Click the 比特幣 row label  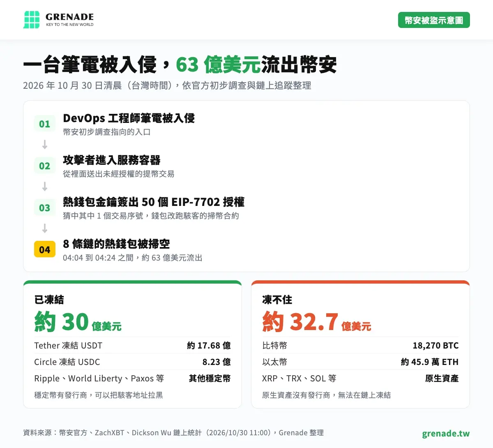275,346
